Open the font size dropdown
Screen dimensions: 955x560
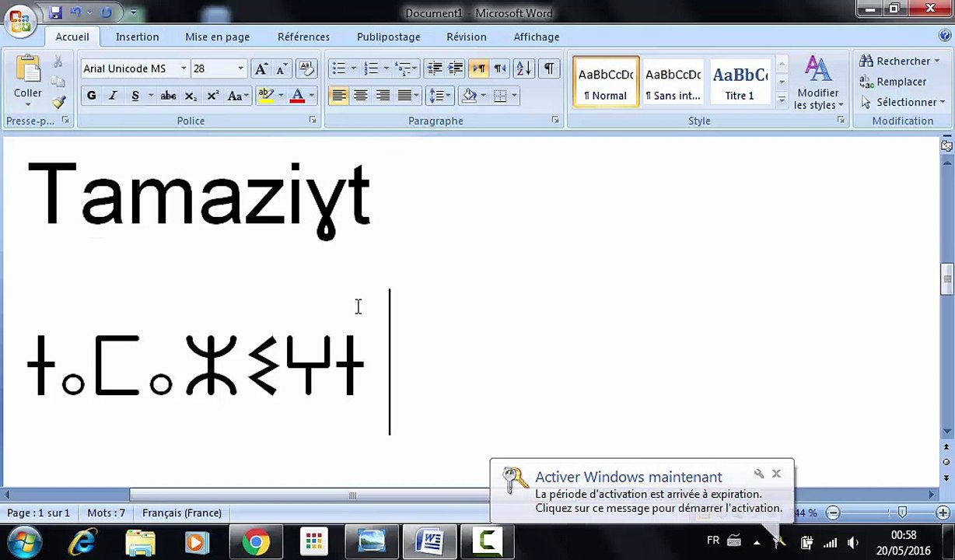(x=240, y=68)
